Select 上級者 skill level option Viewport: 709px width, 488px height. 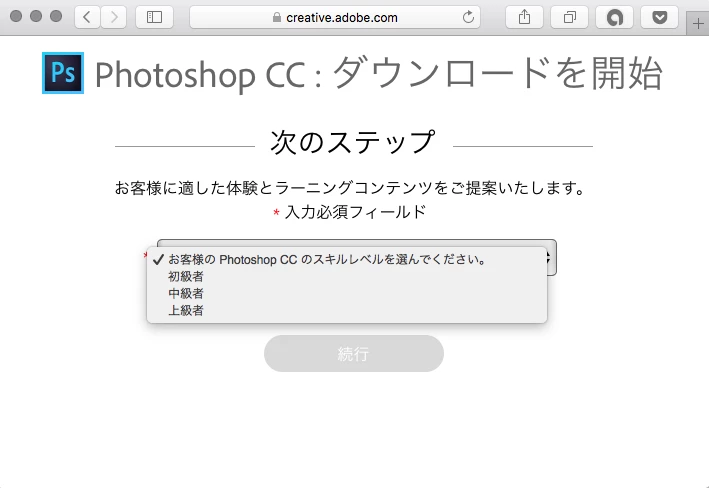347,310
